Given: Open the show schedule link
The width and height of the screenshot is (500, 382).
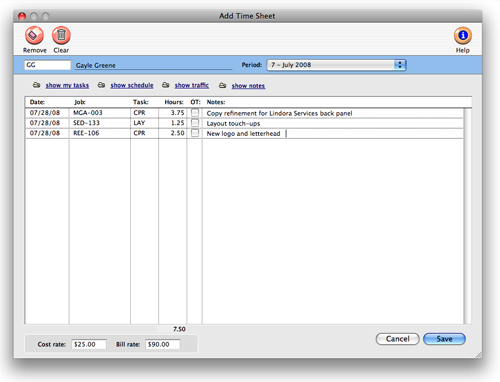Looking at the screenshot, I should [132, 85].
